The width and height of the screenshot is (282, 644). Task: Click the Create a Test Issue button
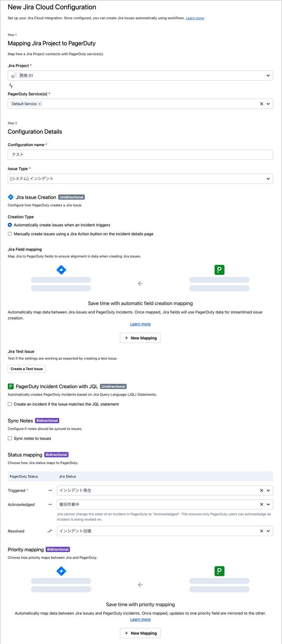coord(27,369)
